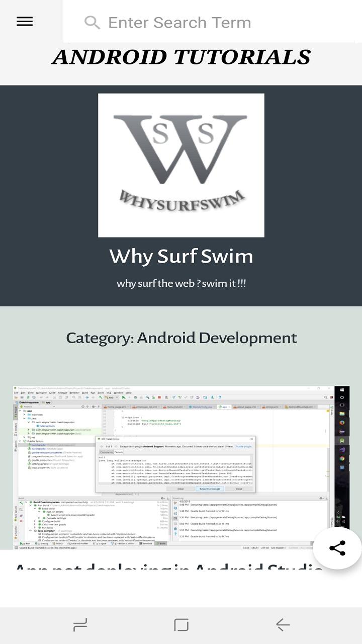The image size is (362, 644).
Task: Tap the search magnifier icon
Action: click(92, 23)
